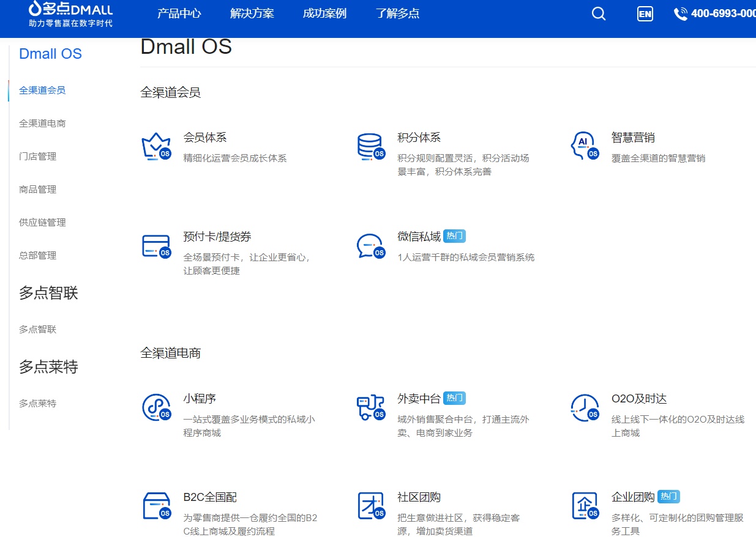Open the 企业团购 product title
The width and height of the screenshot is (756, 537).
click(x=633, y=497)
